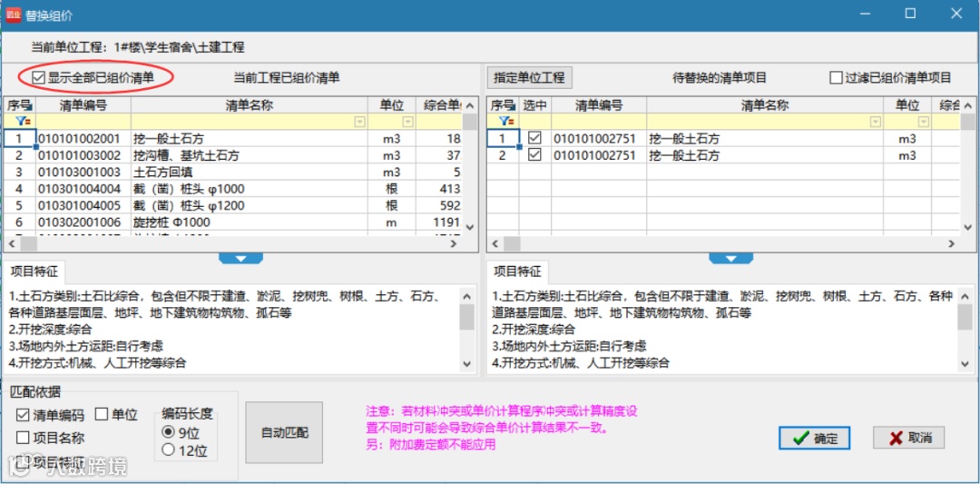This screenshot has height=484, width=980.
Task: Enable 项目名称 matching checkbox
Action: tap(23, 438)
